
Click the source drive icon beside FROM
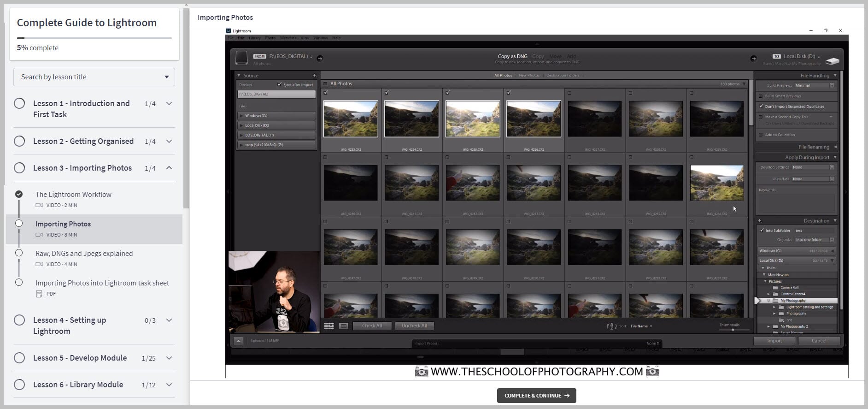[x=241, y=58]
